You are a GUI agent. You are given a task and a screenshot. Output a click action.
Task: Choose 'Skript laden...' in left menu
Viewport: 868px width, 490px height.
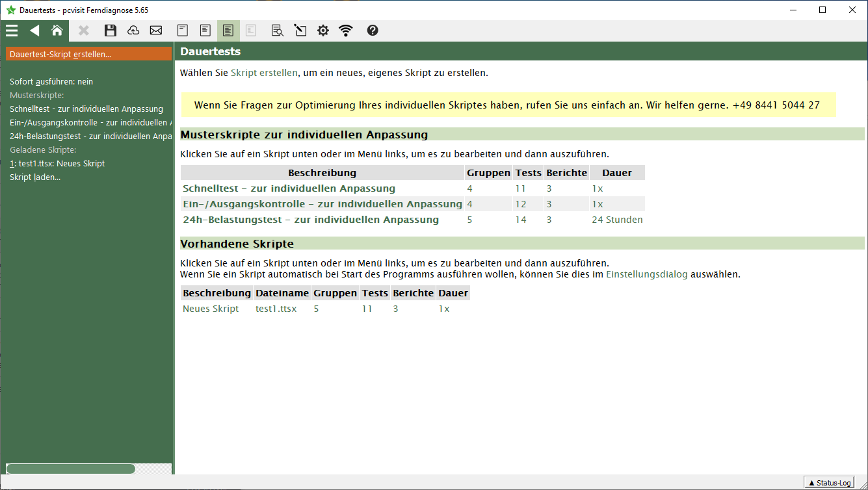pos(35,177)
